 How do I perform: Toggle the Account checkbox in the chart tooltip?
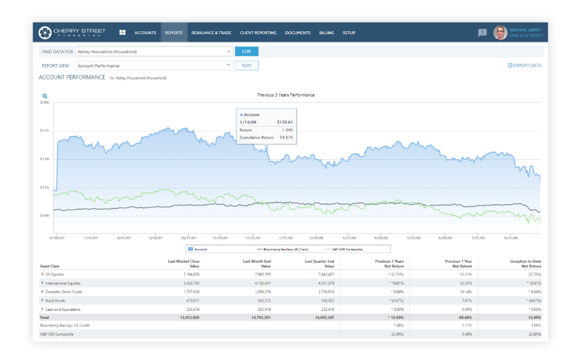[241, 115]
